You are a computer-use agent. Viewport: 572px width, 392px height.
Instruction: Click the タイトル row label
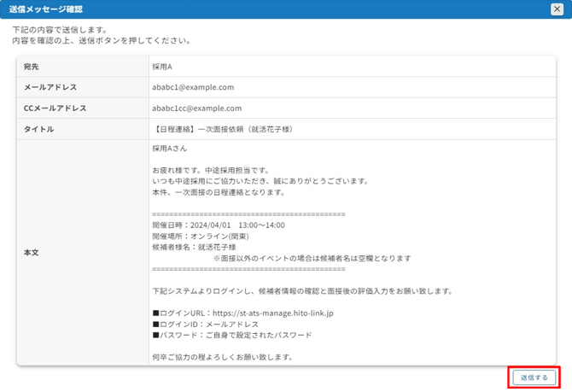click(x=38, y=129)
